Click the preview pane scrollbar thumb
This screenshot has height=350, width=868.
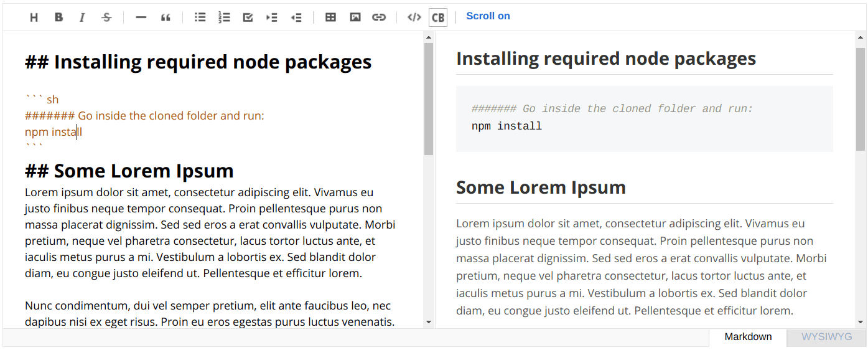[861, 100]
